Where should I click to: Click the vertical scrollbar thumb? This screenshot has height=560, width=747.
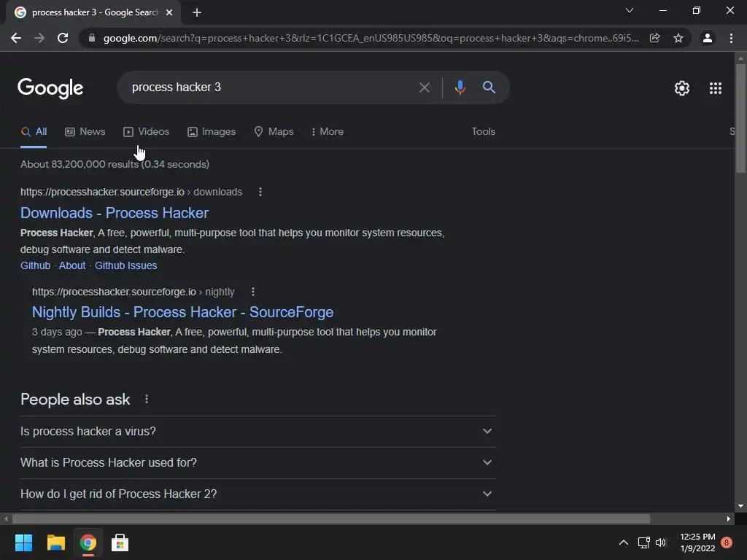point(740,119)
